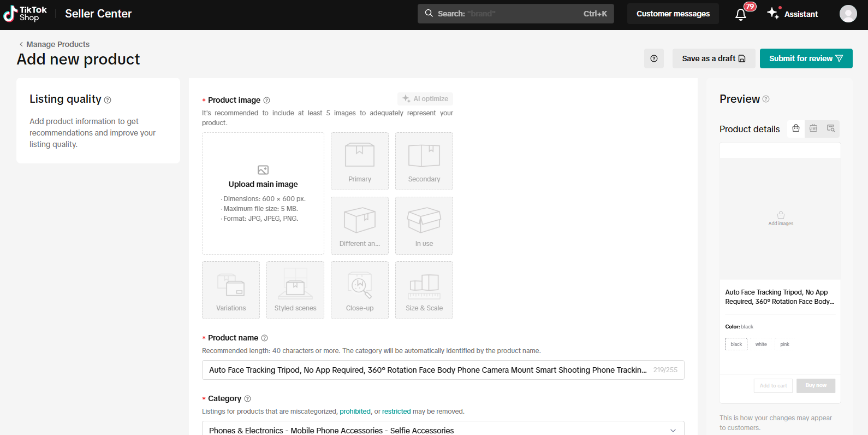Open the Assistant sparkle icon
The width and height of the screenshot is (868, 435).
773,13
